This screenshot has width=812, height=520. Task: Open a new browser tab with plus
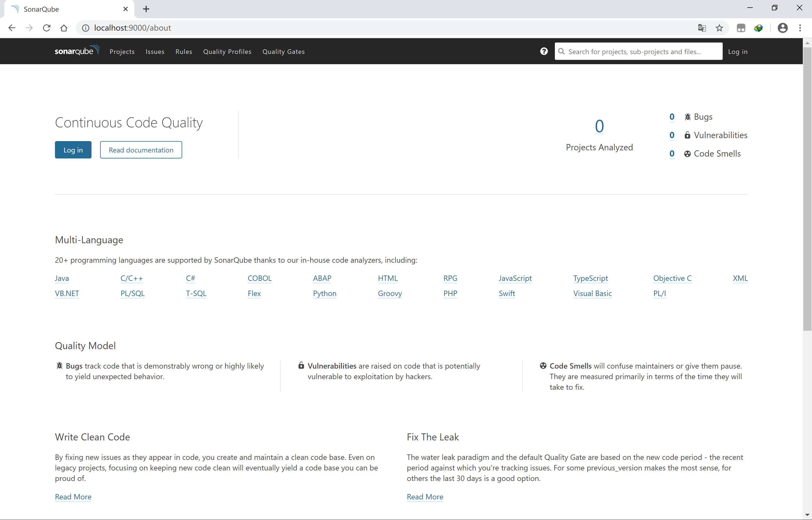146,9
